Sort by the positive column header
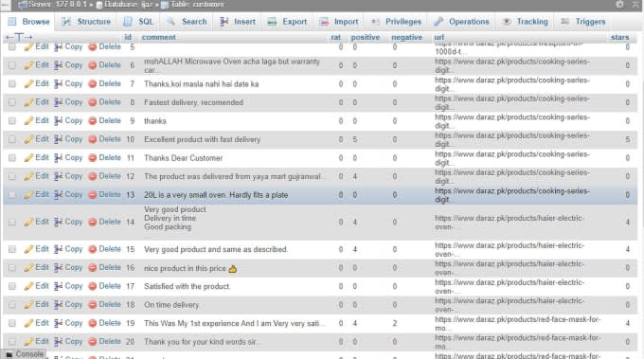The image size is (644, 359). [x=366, y=37]
